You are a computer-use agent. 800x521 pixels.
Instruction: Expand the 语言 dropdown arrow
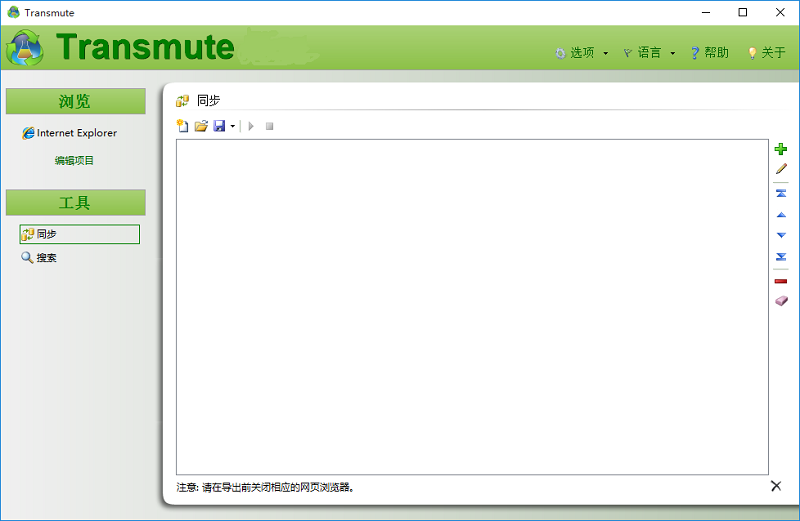672,53
